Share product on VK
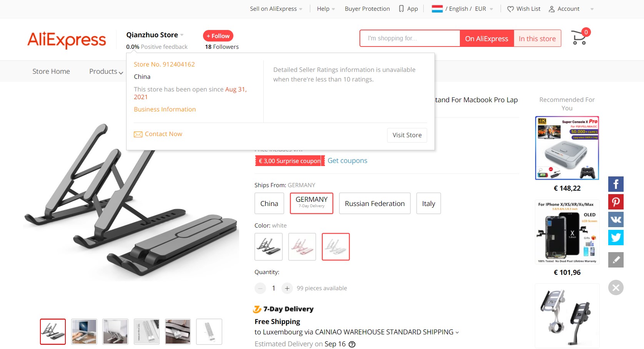Screen dimensions: 644x349 pos(616,219)
